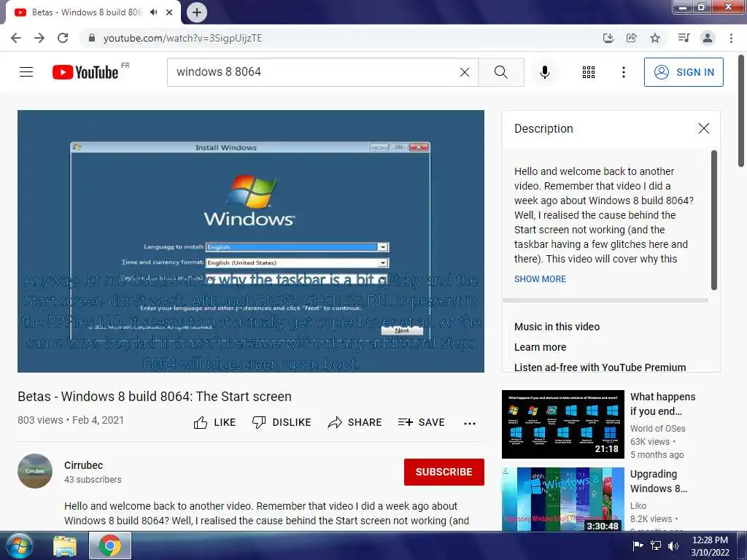This screenshot has width=747, height=560.
Task: Share the video
Action: [355, 422]
